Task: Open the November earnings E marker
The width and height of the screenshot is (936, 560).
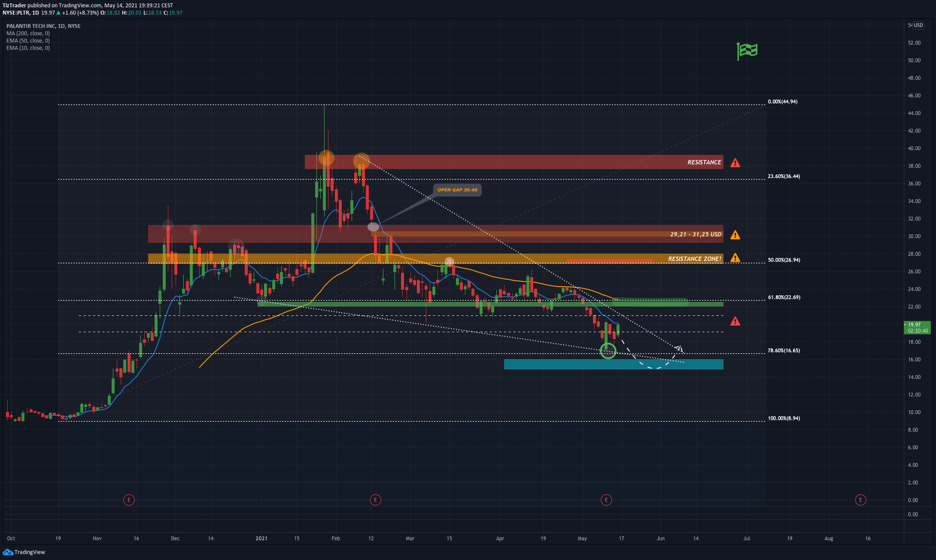Action: (x=129, y=499)
